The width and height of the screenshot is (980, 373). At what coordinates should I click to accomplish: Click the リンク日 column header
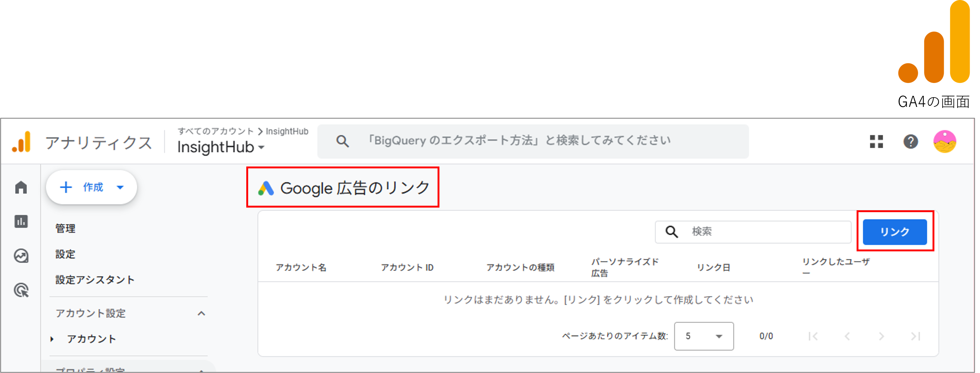[x=713, y=267]
